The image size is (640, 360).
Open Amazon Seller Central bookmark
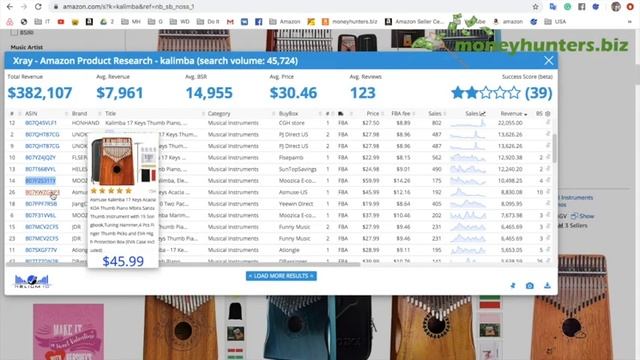pos(414,22)
